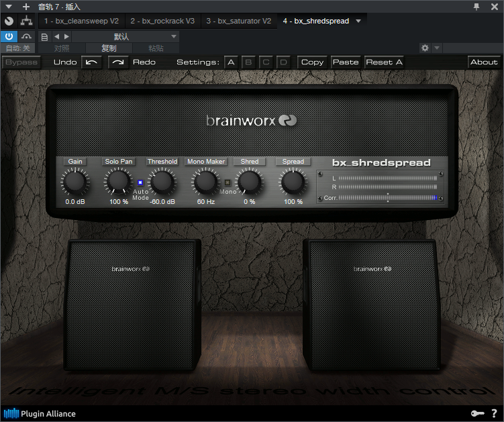Toggle 自动: 关 automation mode
Screen dimensions: 504x422
[x=18, y=48]
